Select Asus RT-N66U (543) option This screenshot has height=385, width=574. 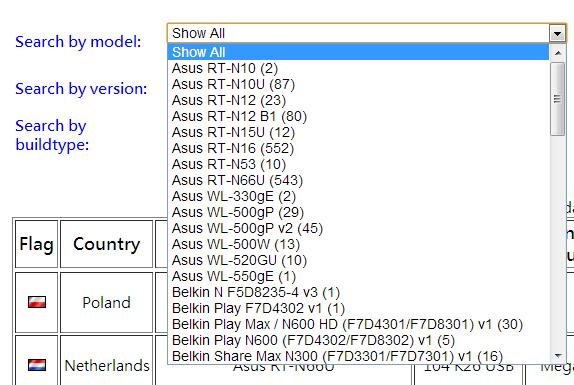coord(358,180)
